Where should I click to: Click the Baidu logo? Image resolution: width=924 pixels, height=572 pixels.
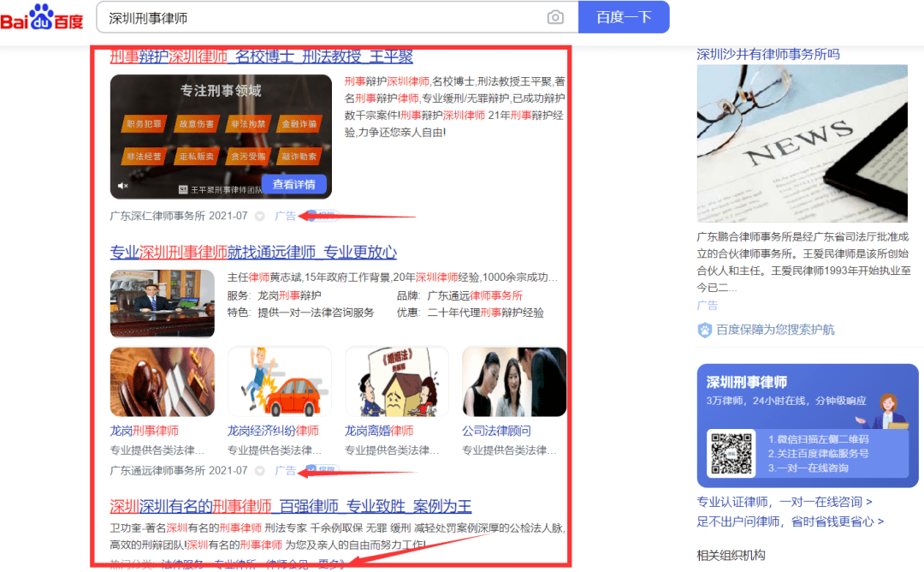[x=42, y=18]
